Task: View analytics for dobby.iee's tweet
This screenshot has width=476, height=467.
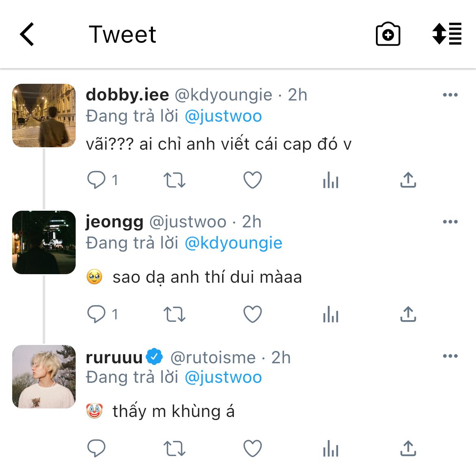Action: (x=330, y=180)
